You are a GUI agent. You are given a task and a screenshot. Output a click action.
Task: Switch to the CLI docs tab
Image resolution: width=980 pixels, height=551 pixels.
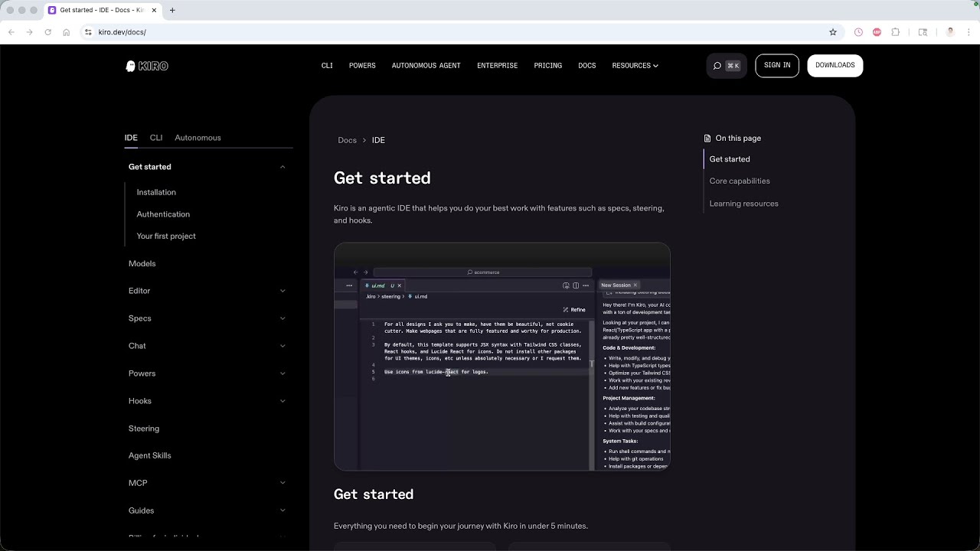(156, 138)
